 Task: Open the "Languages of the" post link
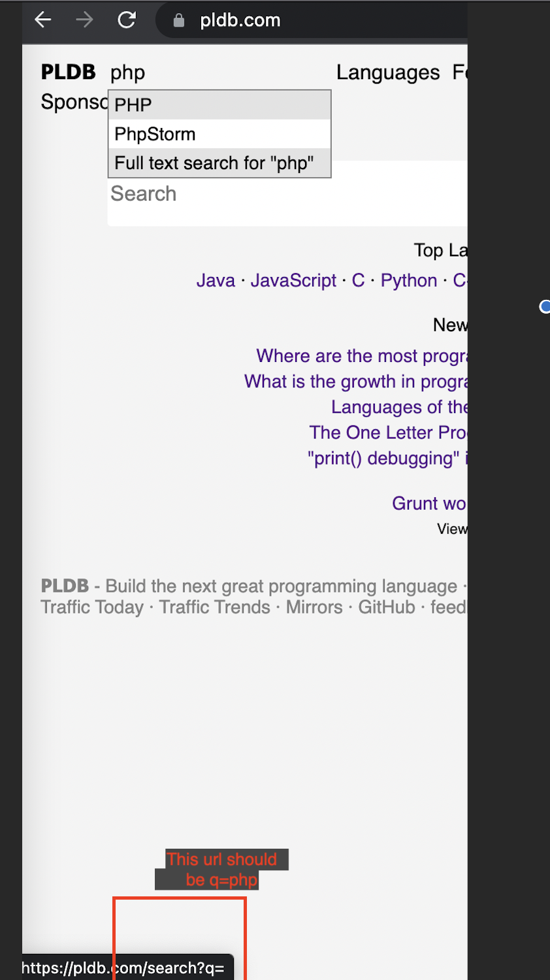(399, 407)
